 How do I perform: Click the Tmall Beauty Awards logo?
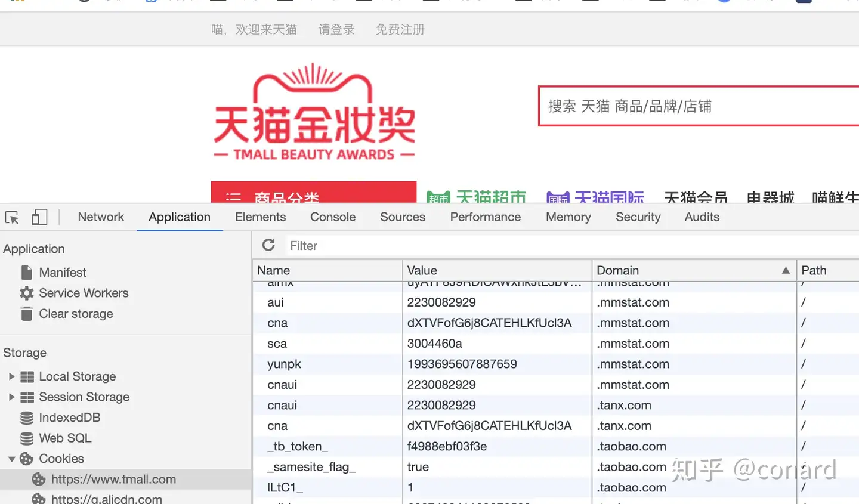coord(314,113)
